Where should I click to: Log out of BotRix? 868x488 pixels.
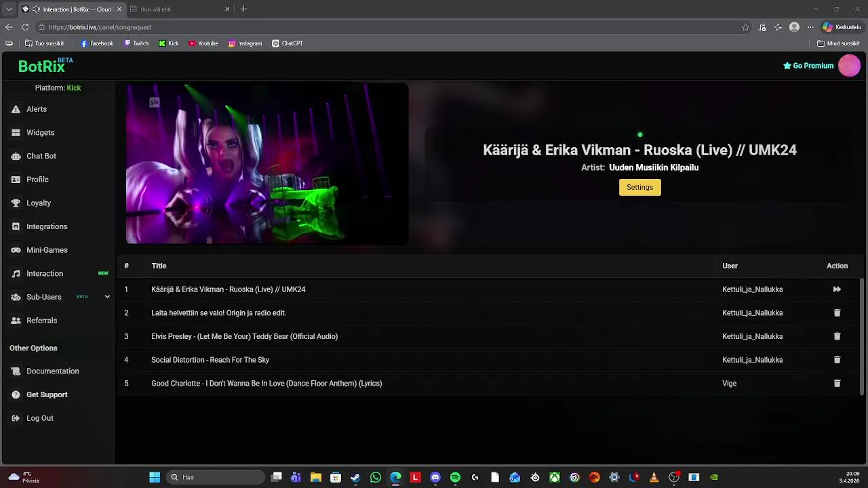(x=32, y=418)
